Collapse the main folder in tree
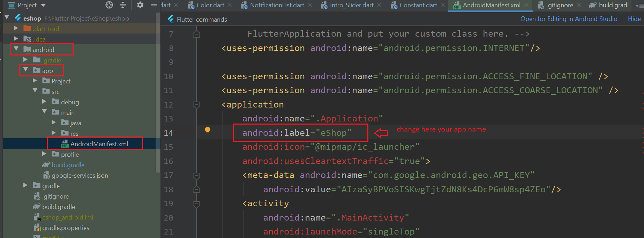Viewport: 644px width, 238px height. point(44,112)
